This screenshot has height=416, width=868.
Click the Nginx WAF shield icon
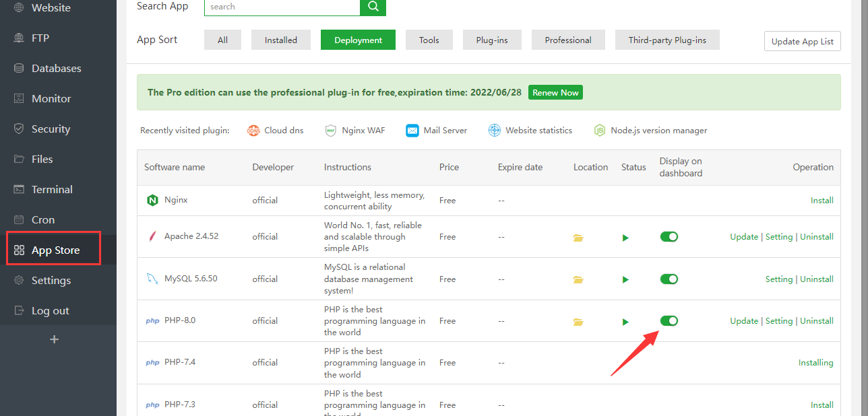tap(330, 131)
